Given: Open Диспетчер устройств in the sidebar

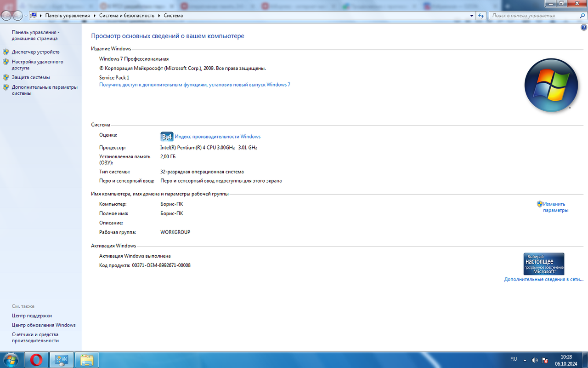Looking at the screenshot, I should click(36, 52).
